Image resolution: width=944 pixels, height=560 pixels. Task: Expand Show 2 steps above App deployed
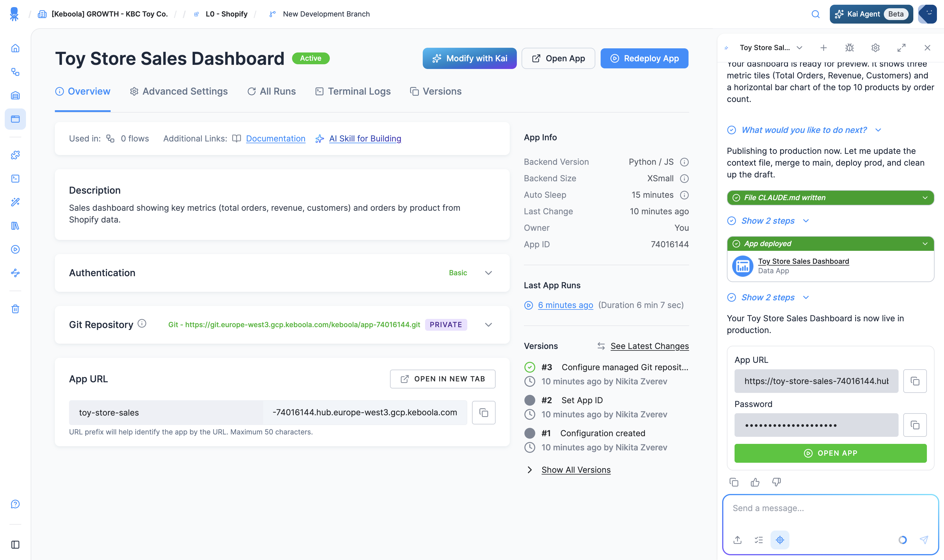(768, 221)
